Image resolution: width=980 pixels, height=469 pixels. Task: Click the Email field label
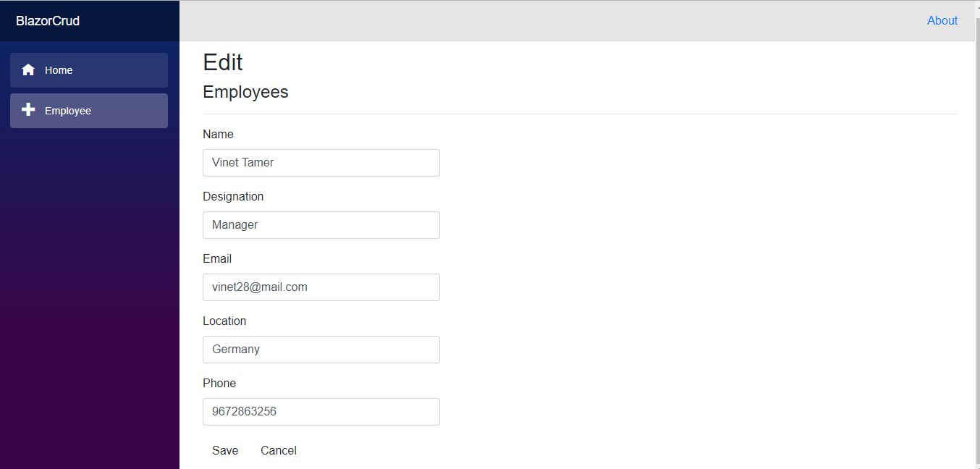(x=217, y=259)
